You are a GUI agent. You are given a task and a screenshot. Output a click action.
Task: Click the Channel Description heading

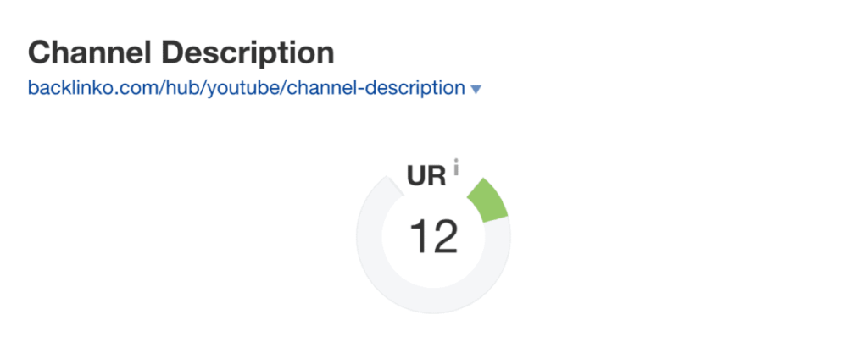click(181, 53)
